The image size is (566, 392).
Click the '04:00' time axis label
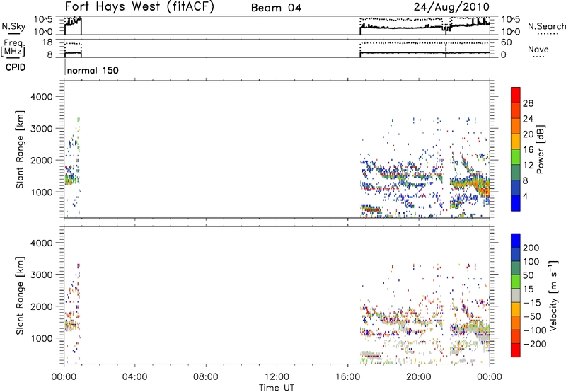tap(134, 376)
